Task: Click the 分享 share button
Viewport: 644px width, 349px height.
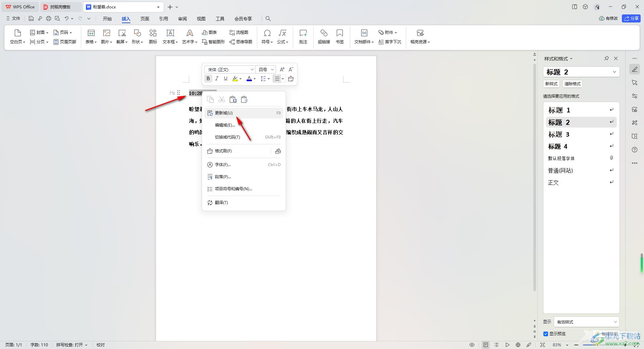Action: 631,18
